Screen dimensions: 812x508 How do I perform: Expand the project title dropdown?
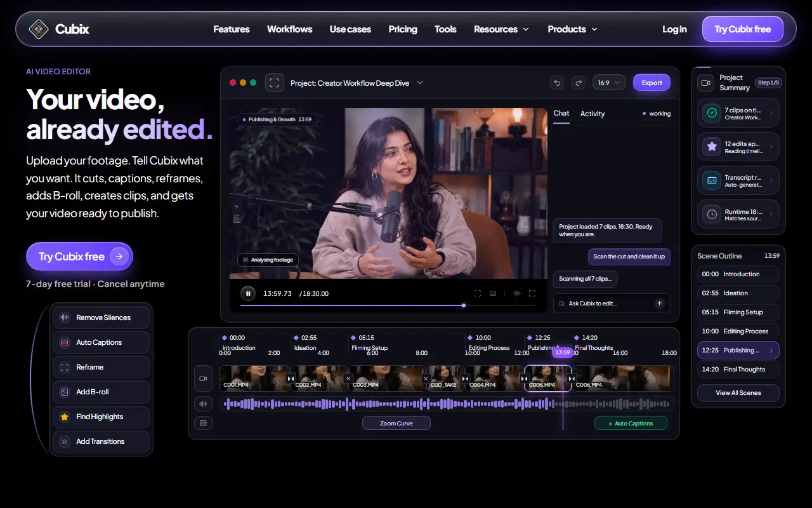(x=419, y=83)
